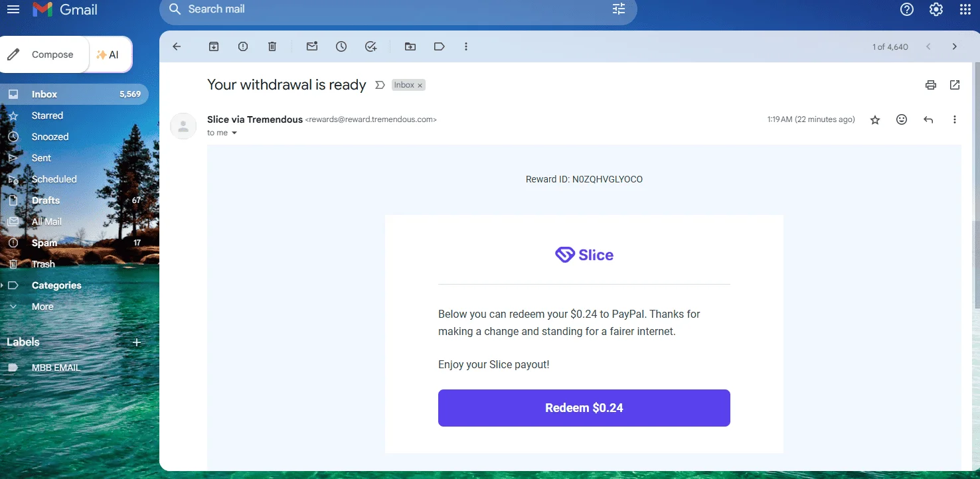Click the Labels heading in sidebar
Image resolution: width=980 pixels, height=479 pixels.
coord(23,342)
